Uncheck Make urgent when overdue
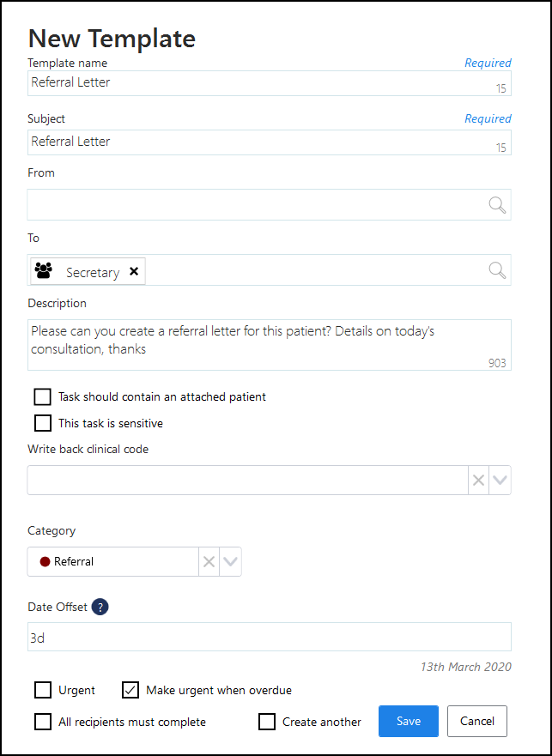The height and width of the screenshot is (756, 552). (x=130, y=690)
